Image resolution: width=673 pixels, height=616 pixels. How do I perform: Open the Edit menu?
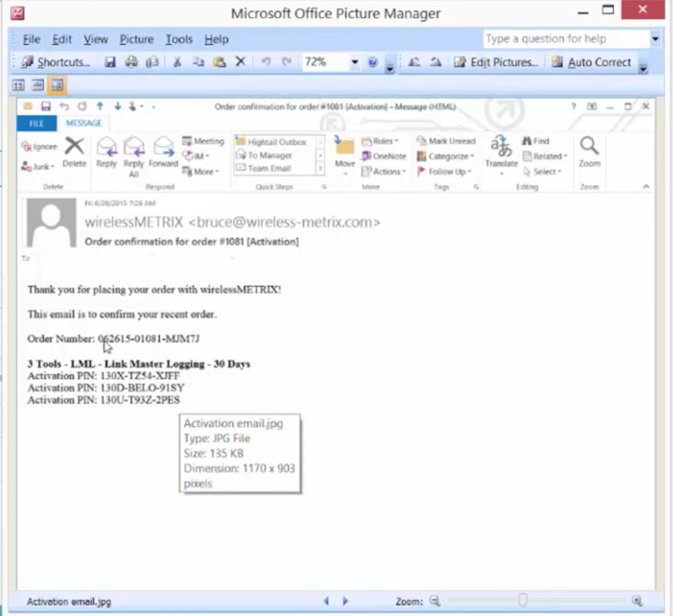(x=62, y=39)
